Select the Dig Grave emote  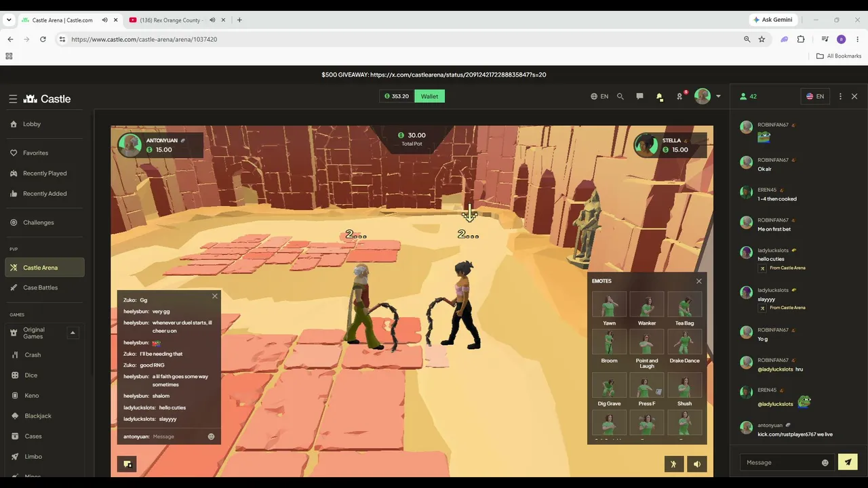tap(609, 390)
